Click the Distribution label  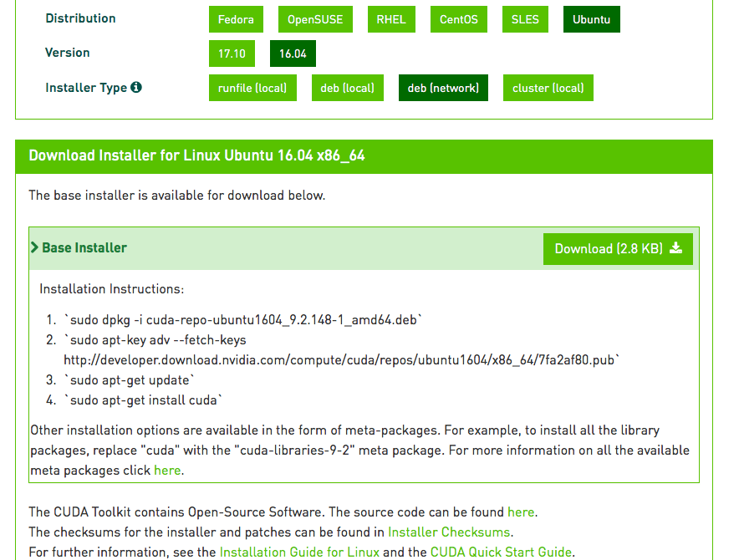pos(80,18)
